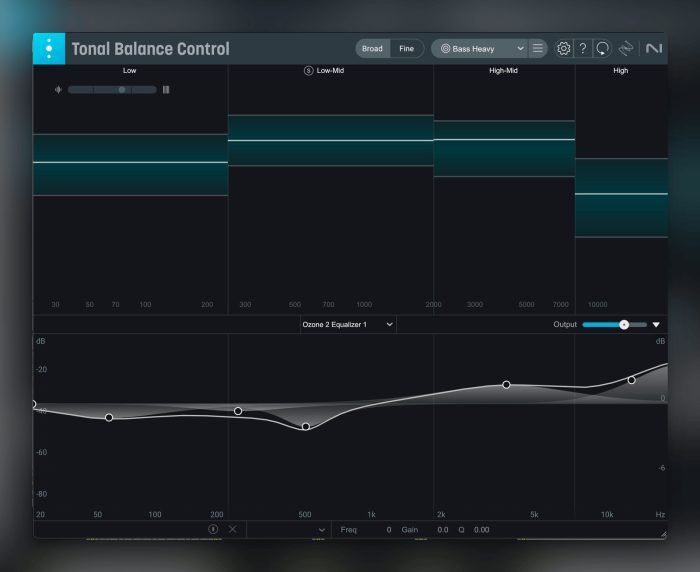This screenshot has width=700, height=572.
Task: Switch the view to Broad
Action: 372,48
